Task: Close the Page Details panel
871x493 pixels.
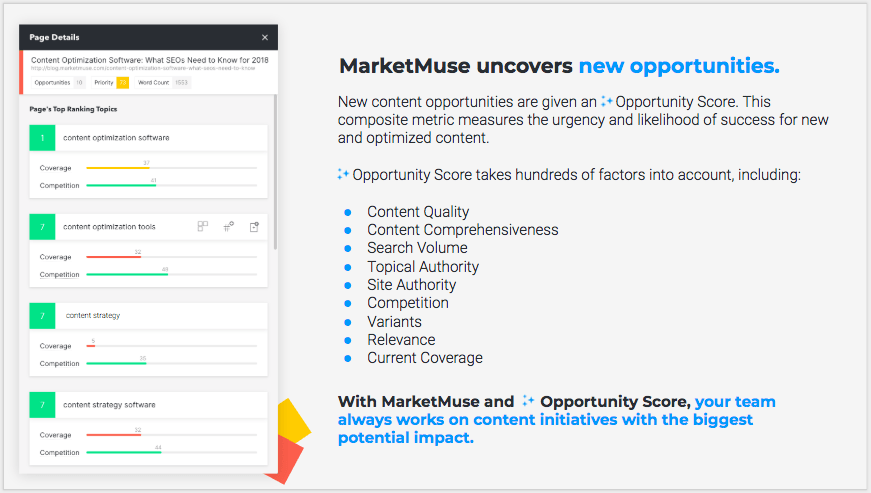Action: tap(265, 37)
